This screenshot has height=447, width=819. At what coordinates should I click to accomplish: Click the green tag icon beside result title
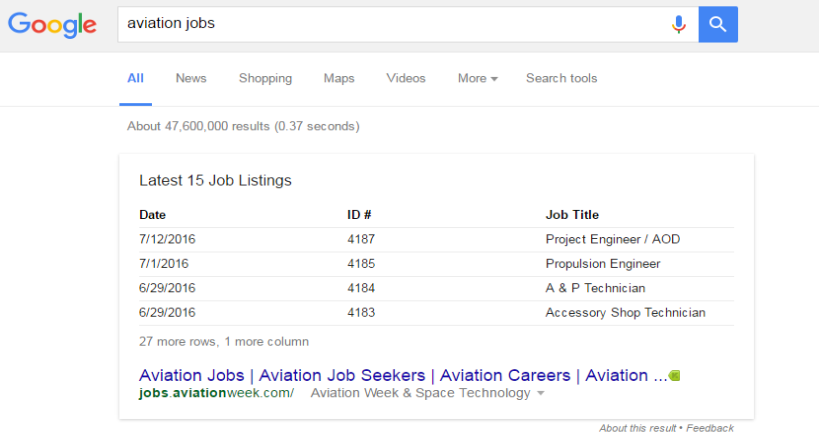point(675,376)
